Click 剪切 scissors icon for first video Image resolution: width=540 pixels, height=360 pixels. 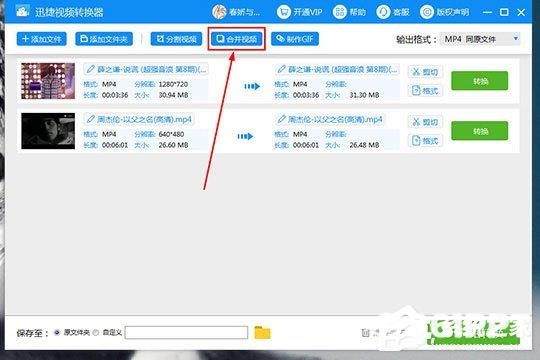pos(416,72)
